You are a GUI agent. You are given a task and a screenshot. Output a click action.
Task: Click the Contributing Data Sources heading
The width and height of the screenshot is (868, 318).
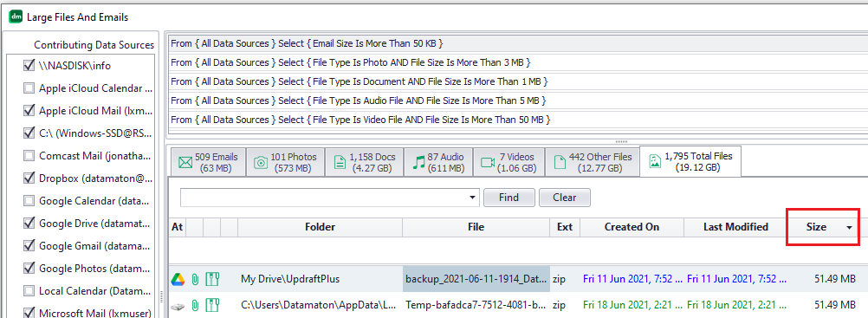coord(94,45)
